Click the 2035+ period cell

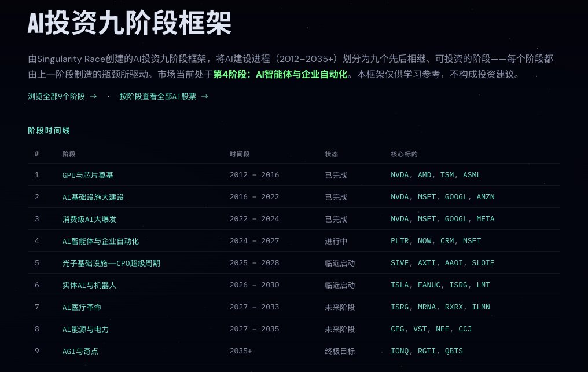pyautogui.click(x=241, y=351)
